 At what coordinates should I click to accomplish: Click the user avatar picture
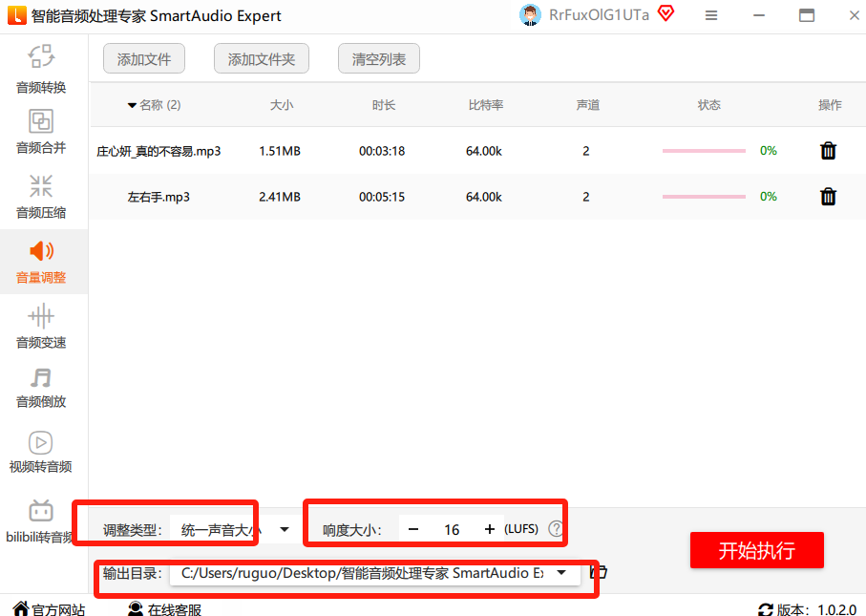click(530, 15)
